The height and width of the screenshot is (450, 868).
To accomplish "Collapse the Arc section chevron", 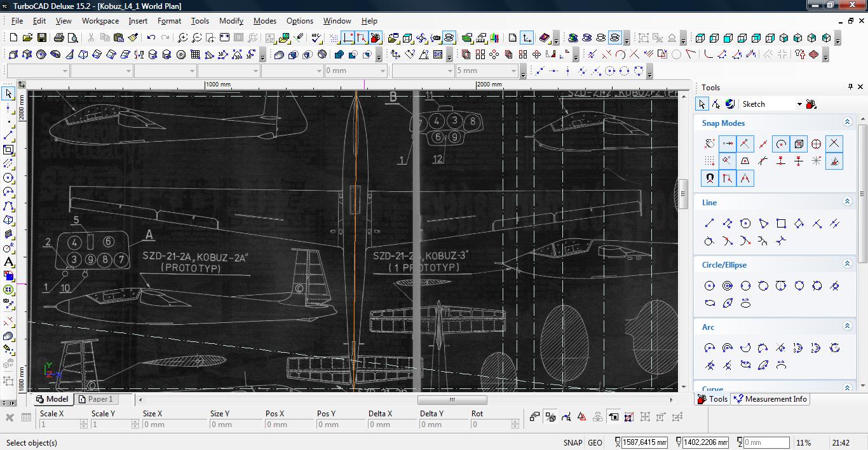I will (x=847, y=326).
